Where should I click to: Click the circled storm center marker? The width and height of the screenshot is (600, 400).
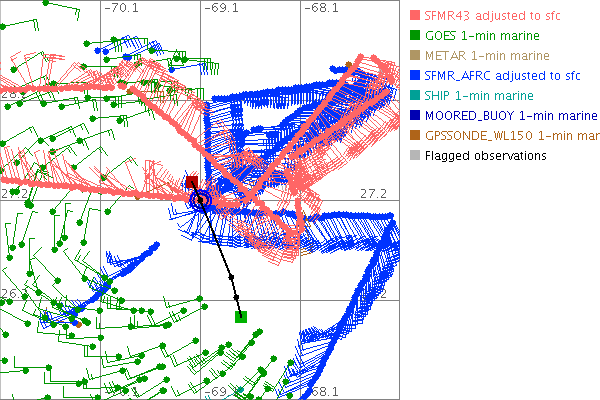pyautogui.click(x=200, y=200)
